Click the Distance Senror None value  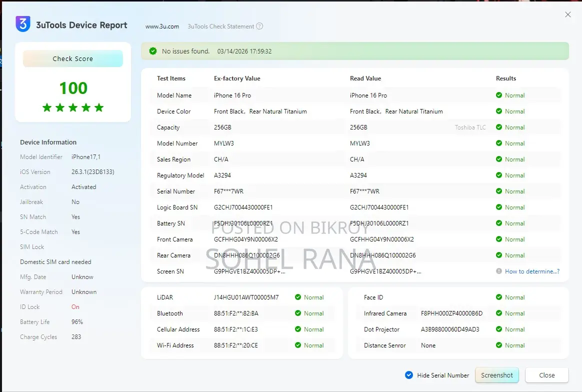428,345
